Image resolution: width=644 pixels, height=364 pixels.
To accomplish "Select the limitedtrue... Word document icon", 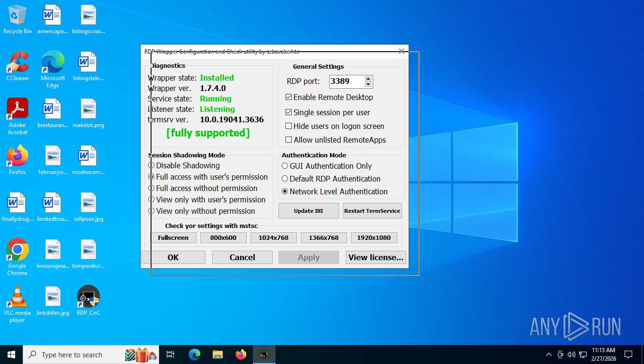I will tap(53, 207).
